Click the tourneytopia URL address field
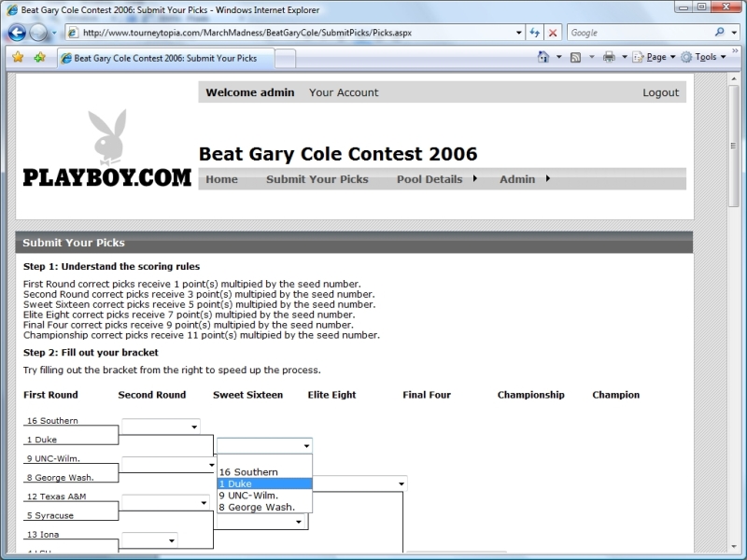This screenshot has width=747, height=560. point(294,33)
